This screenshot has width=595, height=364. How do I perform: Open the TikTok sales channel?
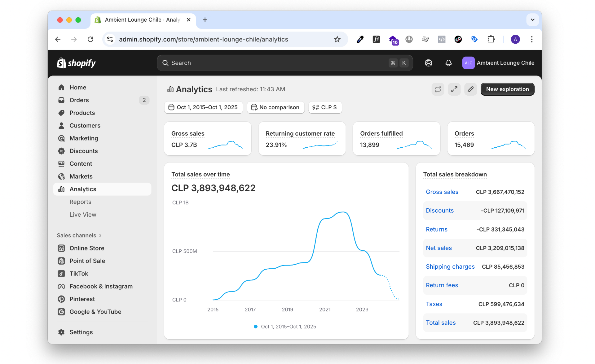point(79,274)
